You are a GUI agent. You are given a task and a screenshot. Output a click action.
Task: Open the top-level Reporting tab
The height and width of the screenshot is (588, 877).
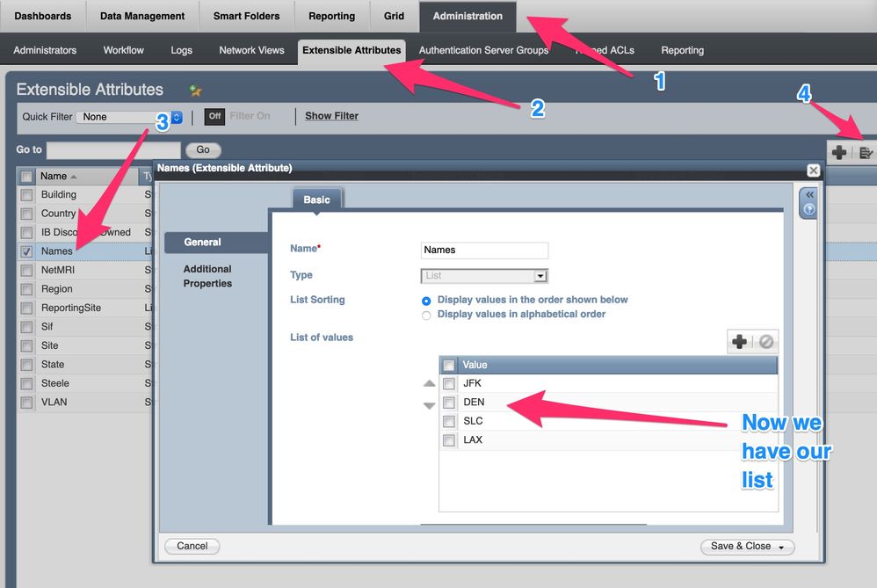coord(331,16)
